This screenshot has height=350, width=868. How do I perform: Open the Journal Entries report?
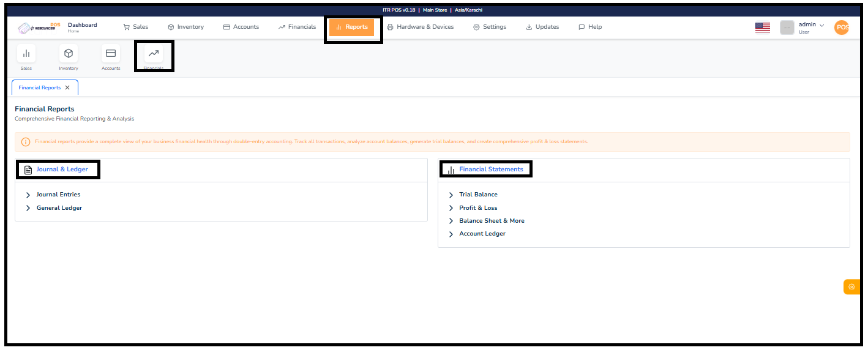[x=58, y=195]
